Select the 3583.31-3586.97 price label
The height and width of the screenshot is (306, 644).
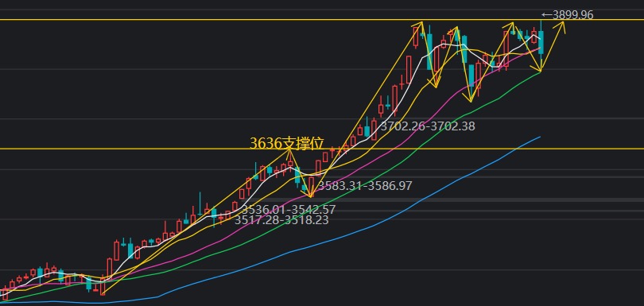click(x=365, y=186)
